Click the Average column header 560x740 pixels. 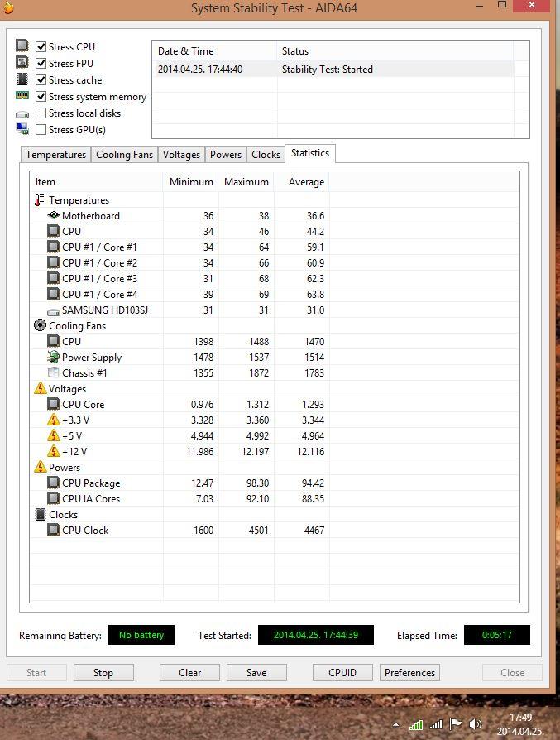[301, 182]
